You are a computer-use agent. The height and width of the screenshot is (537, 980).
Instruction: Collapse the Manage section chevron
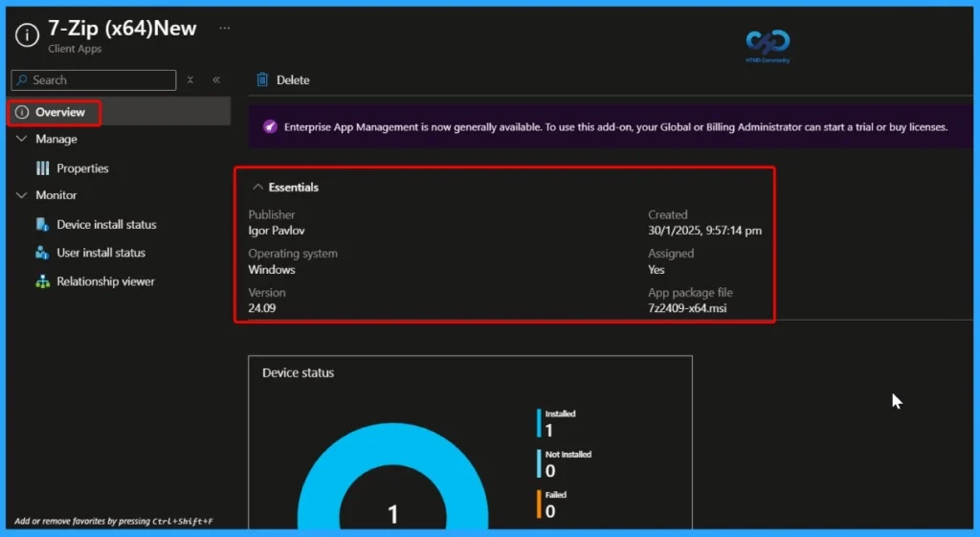(x=21, y=139)
